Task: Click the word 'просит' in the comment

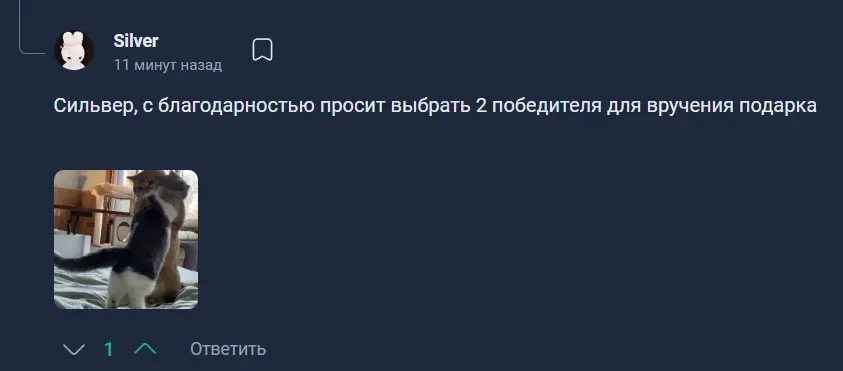Action: (352, 106)
